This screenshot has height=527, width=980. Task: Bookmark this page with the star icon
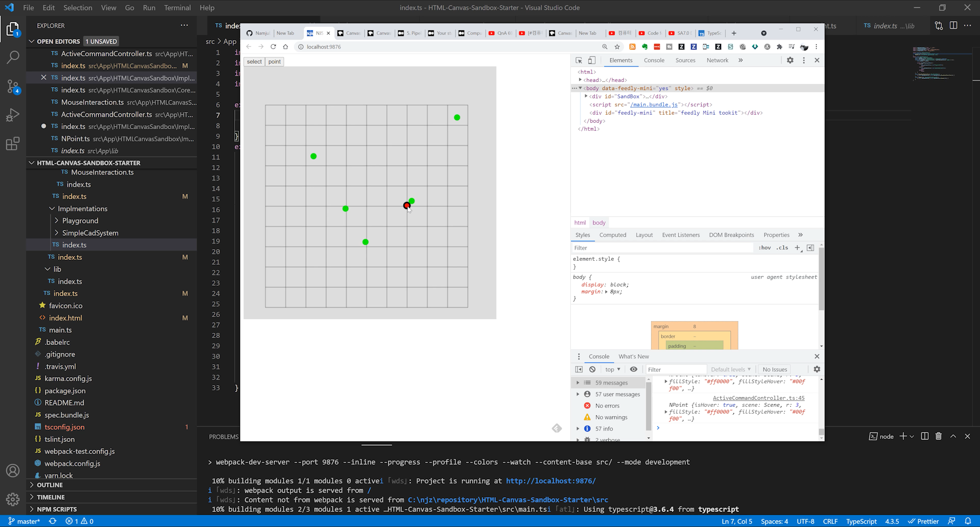(617, 47)
